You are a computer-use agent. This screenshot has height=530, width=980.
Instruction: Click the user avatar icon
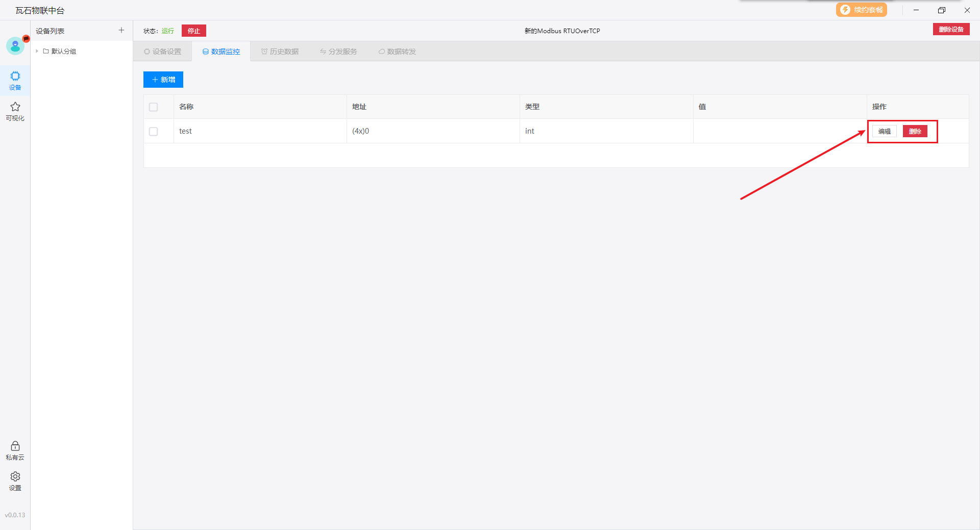point(15,46)
